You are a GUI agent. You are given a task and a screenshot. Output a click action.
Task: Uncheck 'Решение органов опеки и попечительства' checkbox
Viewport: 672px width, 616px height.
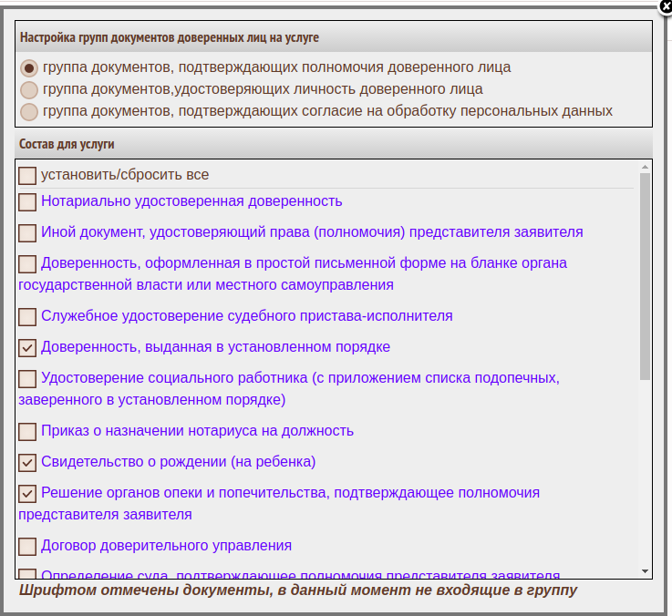pyautogui.click(x=27, y=493)
